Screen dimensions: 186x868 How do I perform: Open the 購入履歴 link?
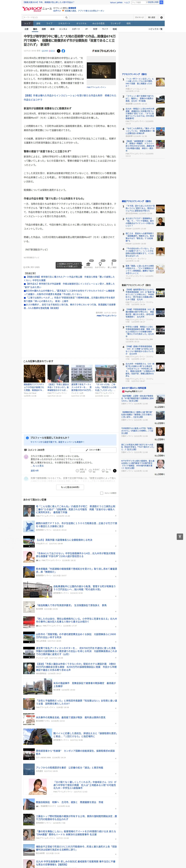click(x=152, y=18)
